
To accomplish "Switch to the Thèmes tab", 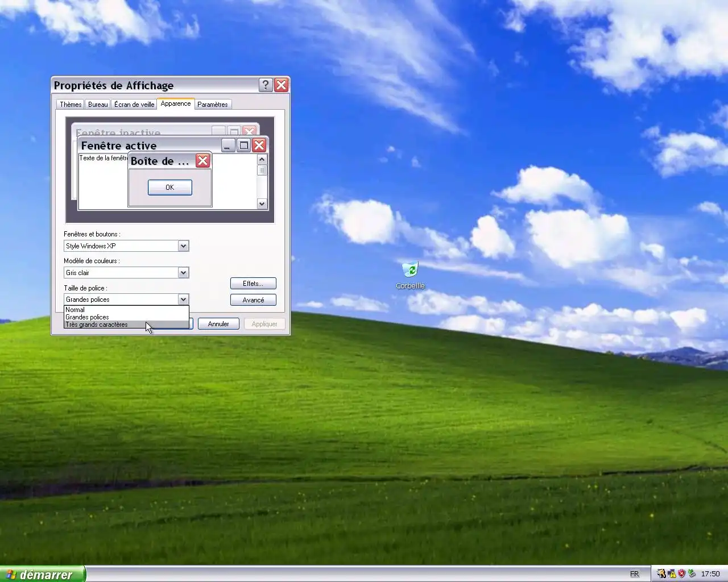I will (71, 105).
